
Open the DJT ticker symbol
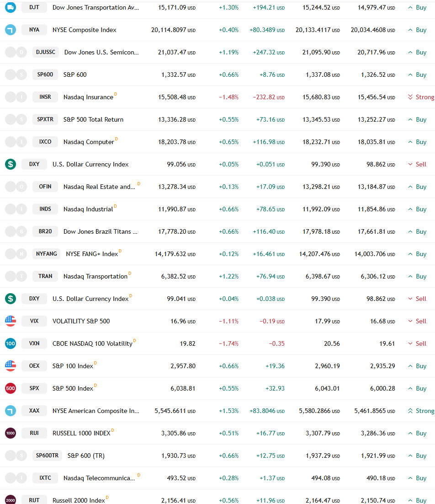[x=34, y=7]
